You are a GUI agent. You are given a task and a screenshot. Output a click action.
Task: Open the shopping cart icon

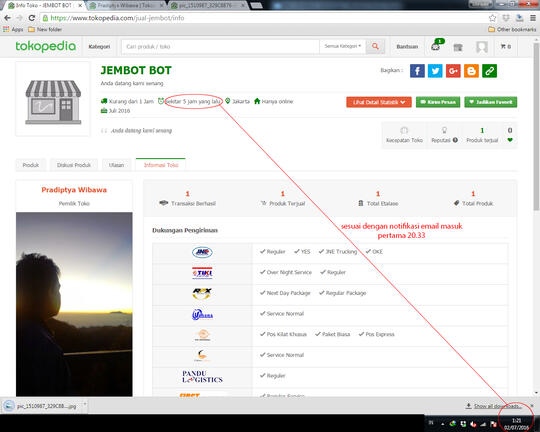[x=506, y=47]
